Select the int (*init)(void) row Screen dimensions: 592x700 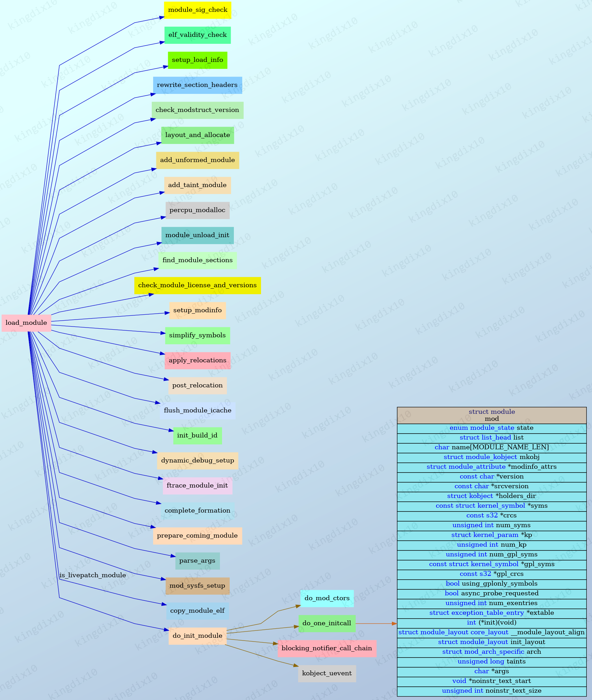pyautogui.click(x=492, y=623)
